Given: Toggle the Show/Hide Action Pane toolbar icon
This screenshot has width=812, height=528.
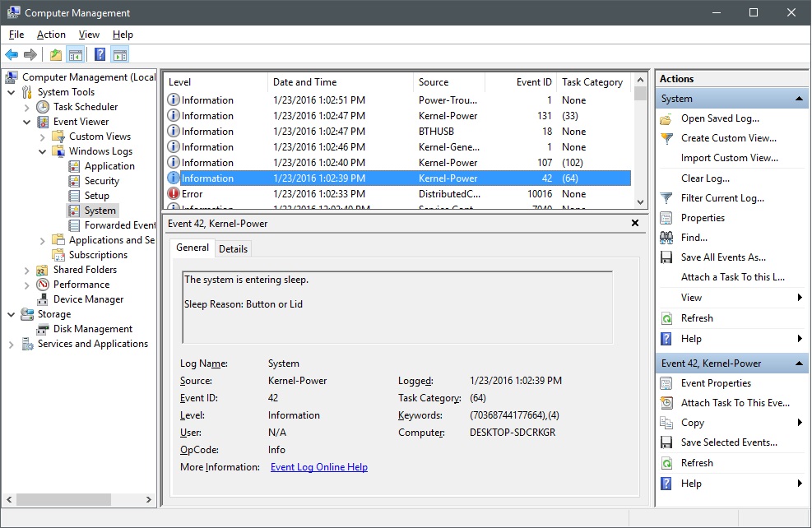Looking at the screenshot, I should click(x=120, y=55).
